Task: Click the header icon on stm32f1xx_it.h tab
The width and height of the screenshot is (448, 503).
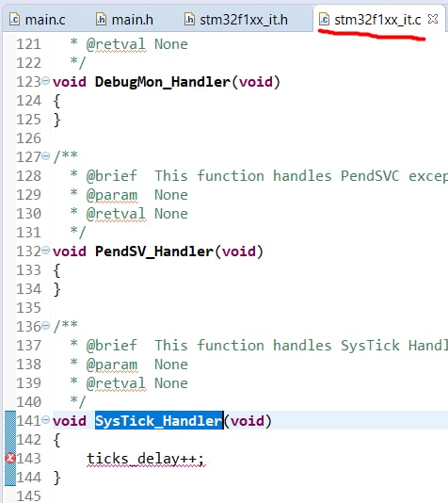Action: click(x=189, y=20)
